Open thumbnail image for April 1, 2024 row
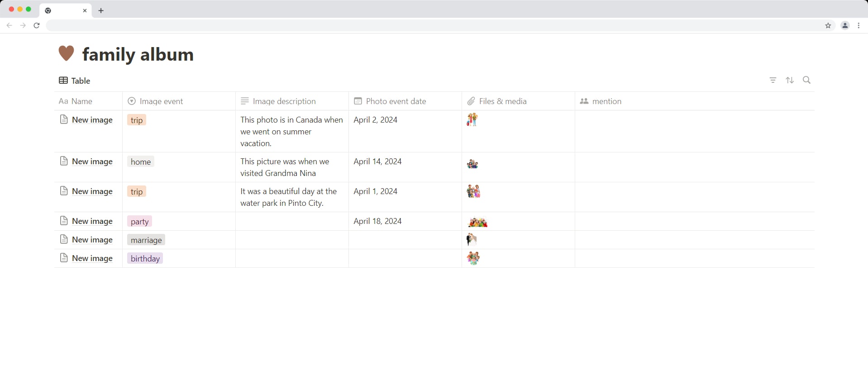The height and width of the screenshot is (370, 868). (473, 191)
